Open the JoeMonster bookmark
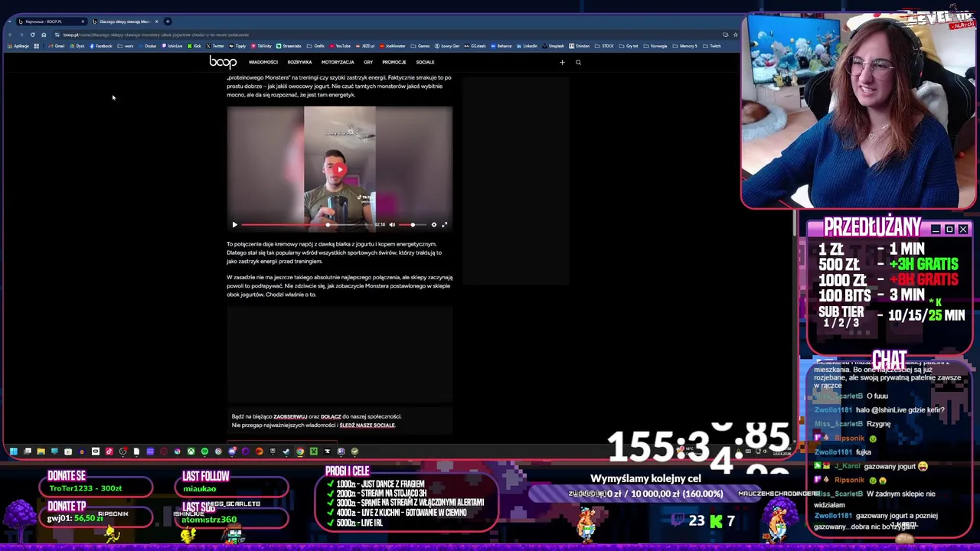 (x=392, y=46)
